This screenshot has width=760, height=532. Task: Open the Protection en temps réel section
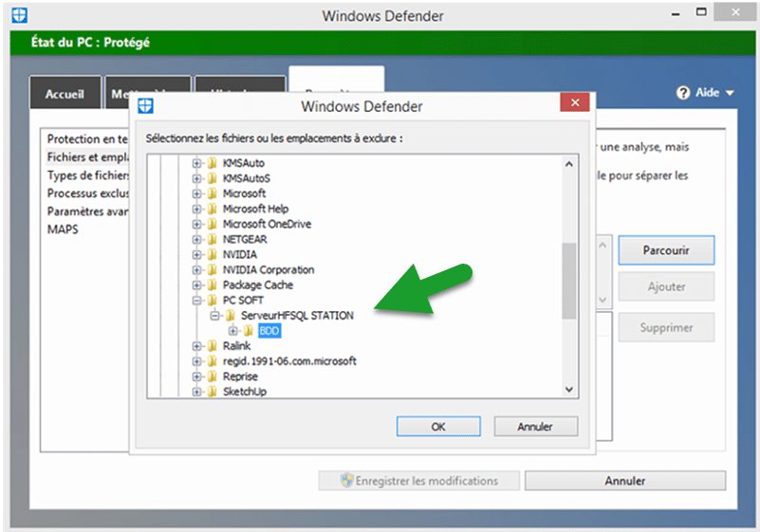pos(87,139)
